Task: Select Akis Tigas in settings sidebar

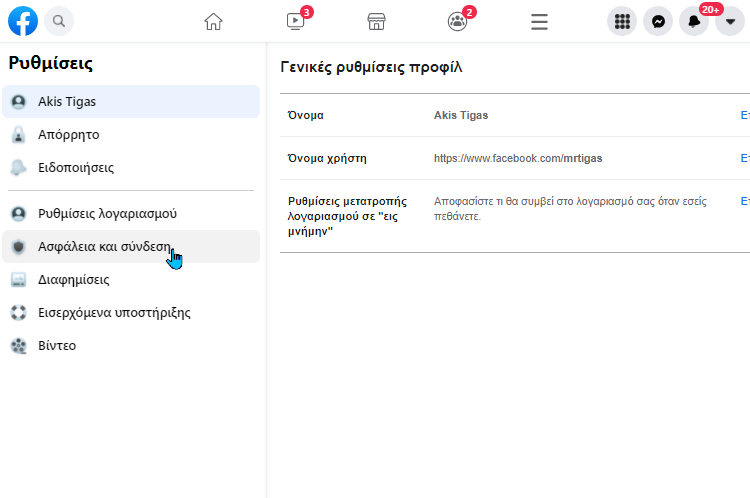Action: [x=131, y=101]
